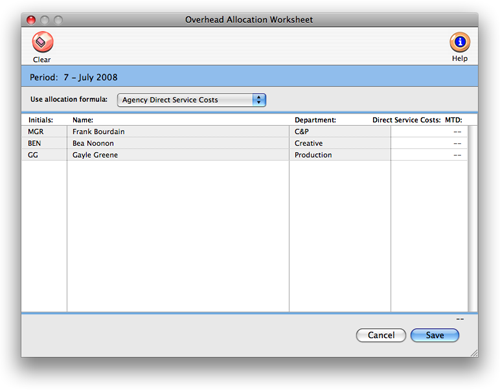The width and height of the screenshot is (500, 390).
Task: Select the MGR initials cell
Action: [44, 132]
